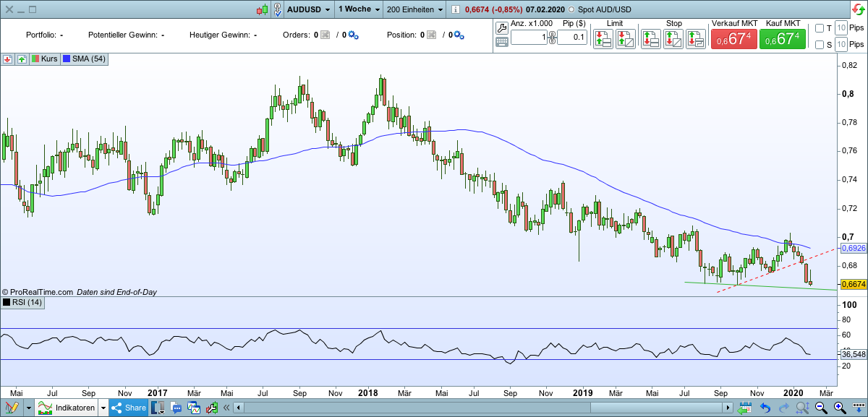The width and height of the screenshot is (868, 417).
Task: Click the green go-to-latest arrow icon
Action: coord(744,408)
